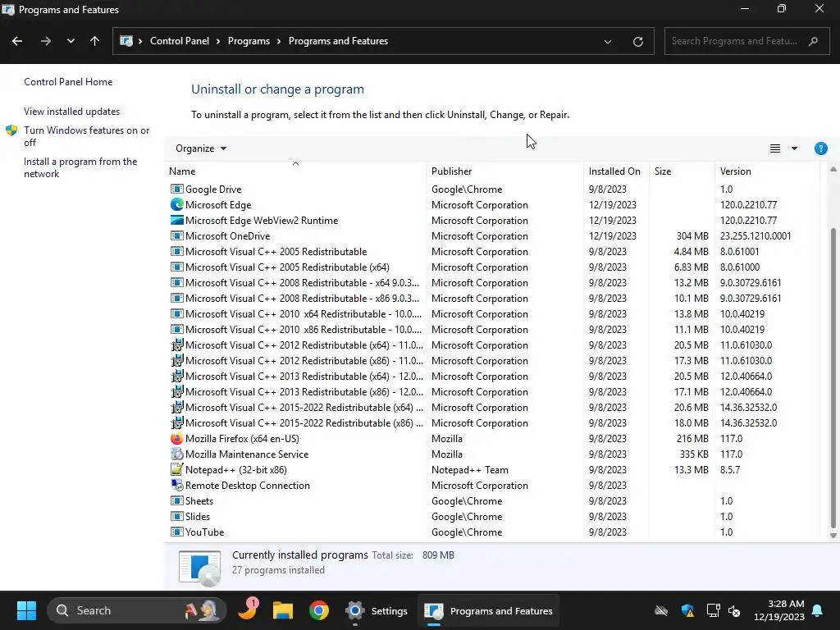Click the taskbar Search box
Viewport: 840px width, 630px height.
(137, 610)
